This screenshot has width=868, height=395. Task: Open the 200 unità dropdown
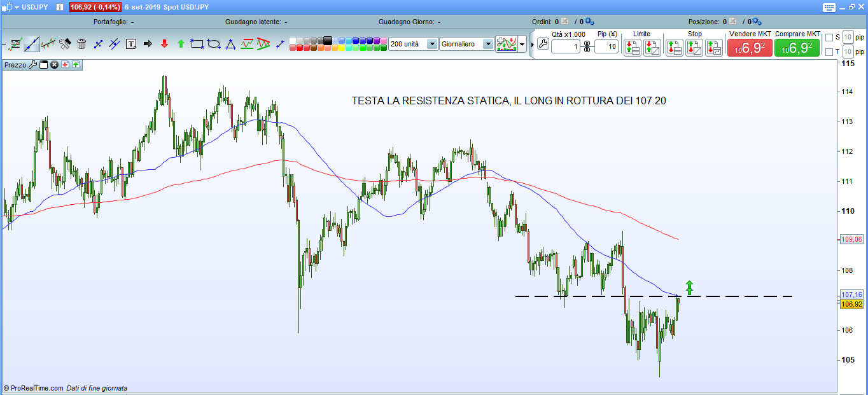coord(432,44)
